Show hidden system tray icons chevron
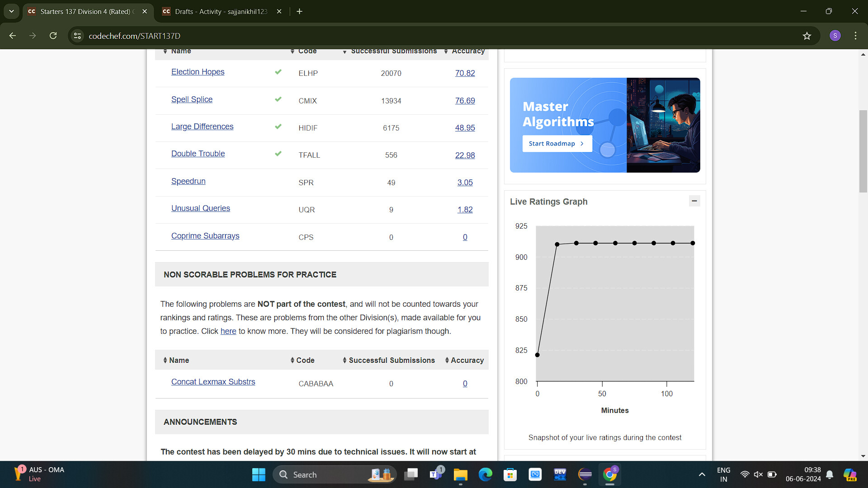This screenshot has width=868, height=488. tap(702, 474)
